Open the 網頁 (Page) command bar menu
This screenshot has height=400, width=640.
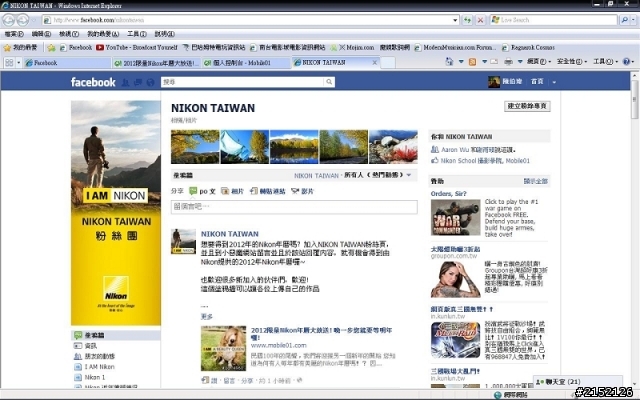tap(539, 62)
